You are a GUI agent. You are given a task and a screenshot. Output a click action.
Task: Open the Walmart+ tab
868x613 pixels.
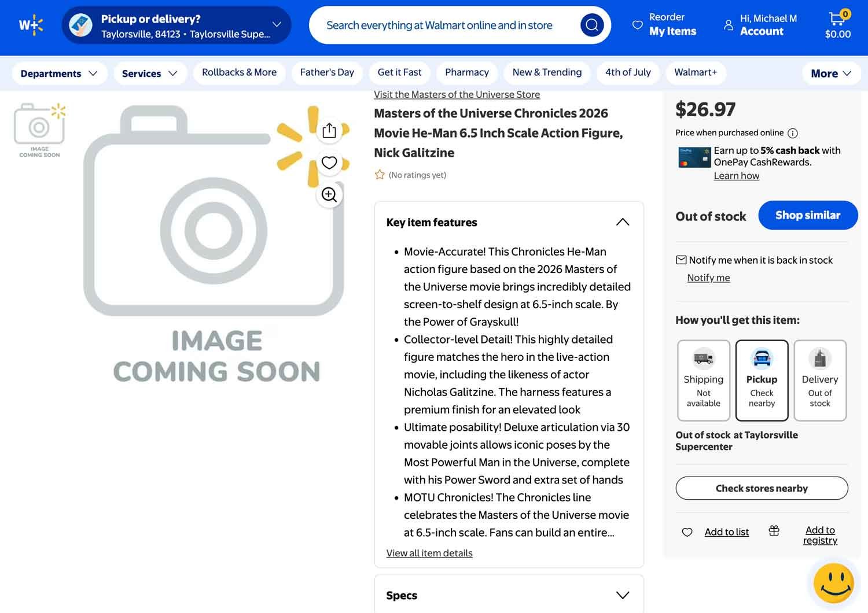coord(696,72)
